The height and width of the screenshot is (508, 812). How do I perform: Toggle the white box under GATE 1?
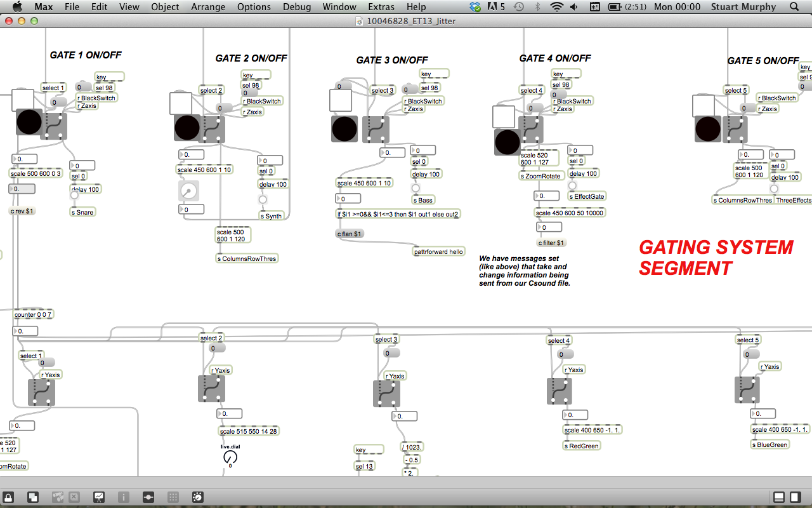(x=23, y=99)
